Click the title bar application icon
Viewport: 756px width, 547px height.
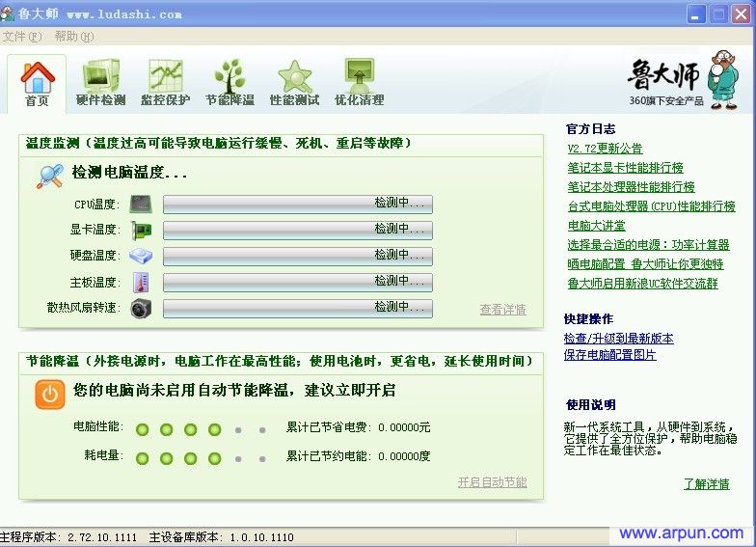pyautogui.click(x=7, y=14)
